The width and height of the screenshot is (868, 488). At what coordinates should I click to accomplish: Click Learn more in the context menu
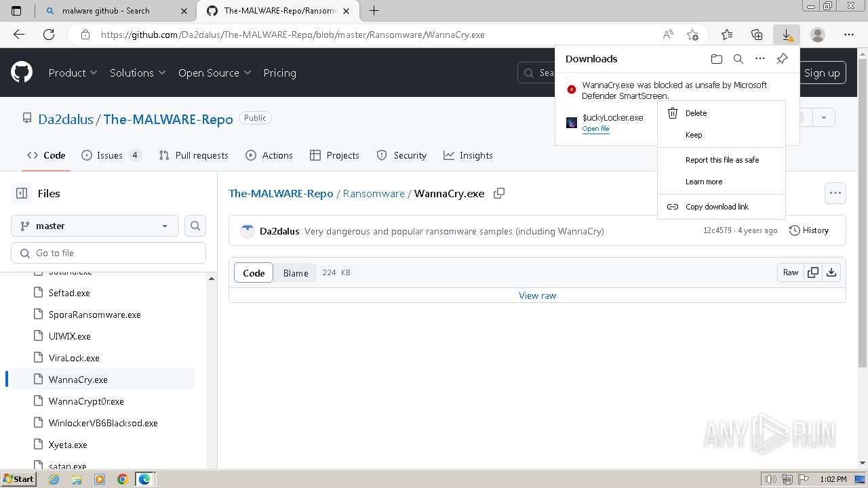point(722,182)
